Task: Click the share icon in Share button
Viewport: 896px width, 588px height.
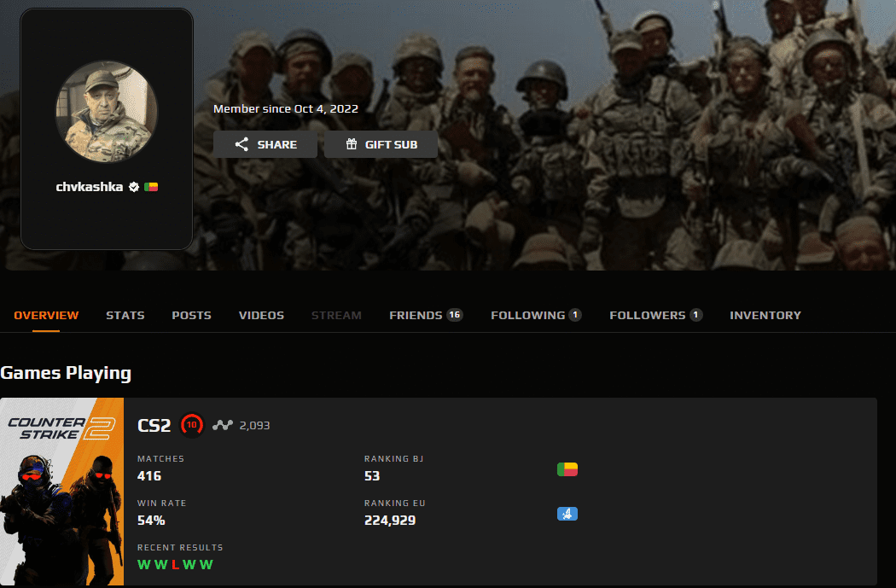Action: pyautogui.click(x=241, y=144)
